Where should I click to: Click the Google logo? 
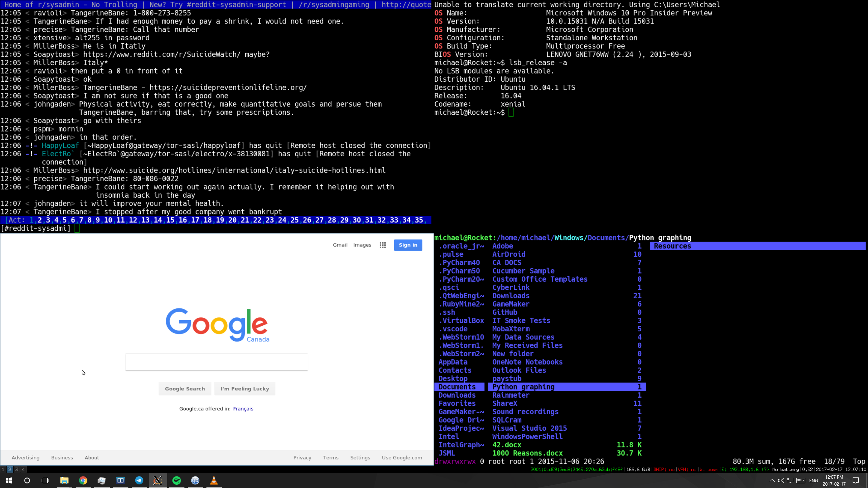coord(217,325)
